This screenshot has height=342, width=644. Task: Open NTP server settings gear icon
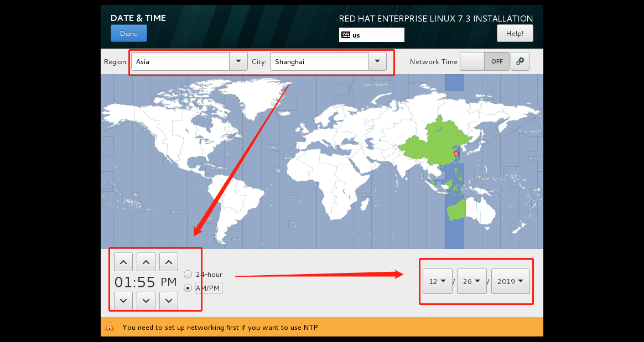[x=520, y=61]
